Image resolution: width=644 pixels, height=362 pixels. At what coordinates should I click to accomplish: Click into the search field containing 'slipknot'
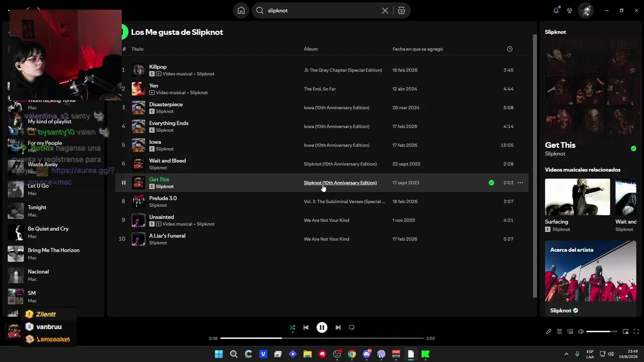tap(322, 11)
